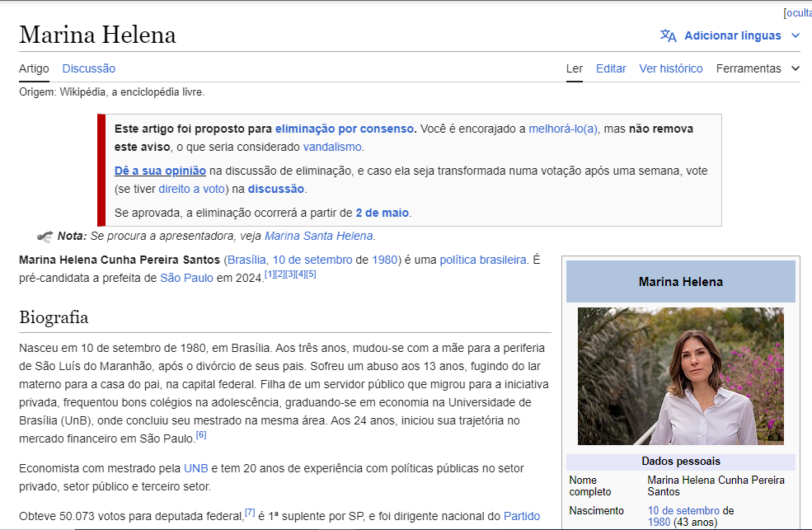Click reference [5] citation

click(311, 274)
